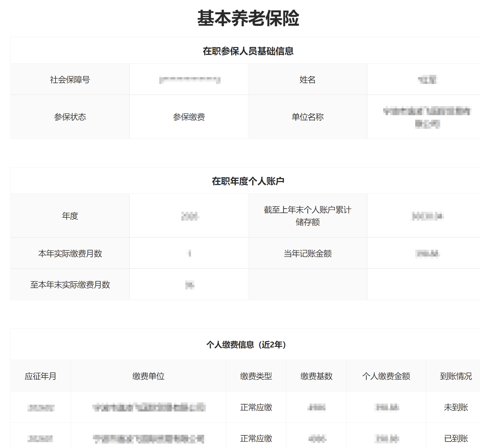Select the 姓名 field label
The image size is (480, 448).
pos(307,79)
